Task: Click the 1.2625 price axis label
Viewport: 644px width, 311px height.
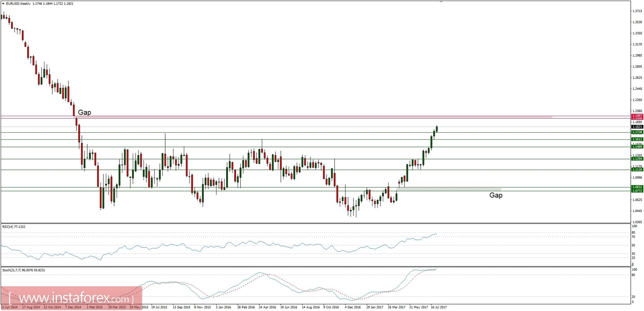Action: pos(637,78)
